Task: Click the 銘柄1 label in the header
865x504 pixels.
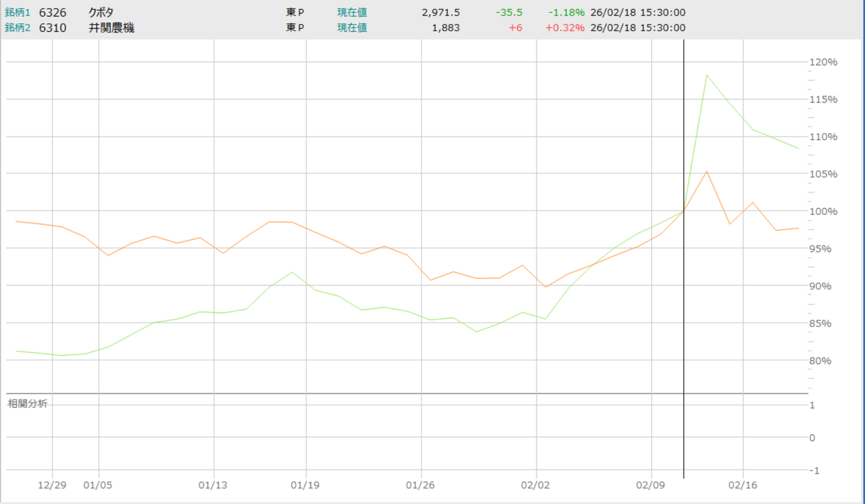Action: coord(18,12)
